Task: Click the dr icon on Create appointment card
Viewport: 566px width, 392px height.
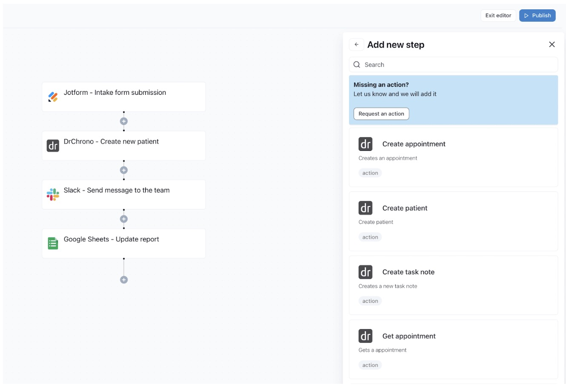Action: point(365,144)
